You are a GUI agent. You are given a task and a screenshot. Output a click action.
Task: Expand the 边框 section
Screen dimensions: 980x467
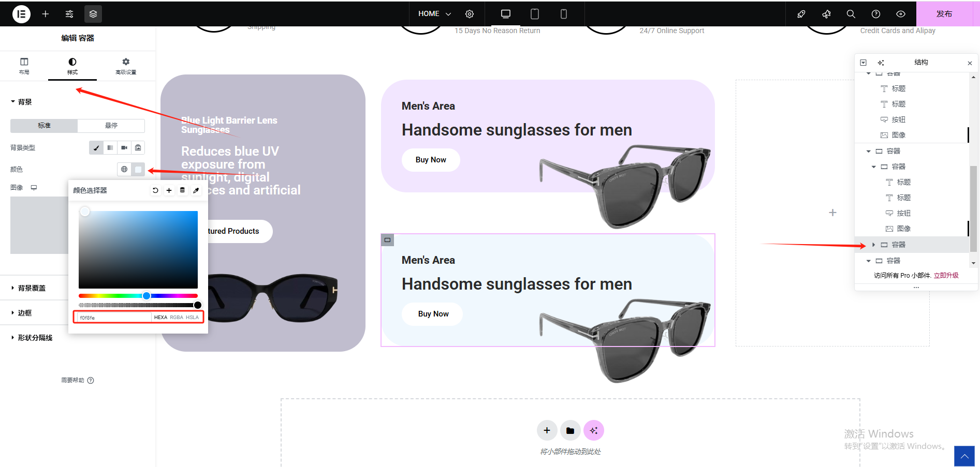25,313
